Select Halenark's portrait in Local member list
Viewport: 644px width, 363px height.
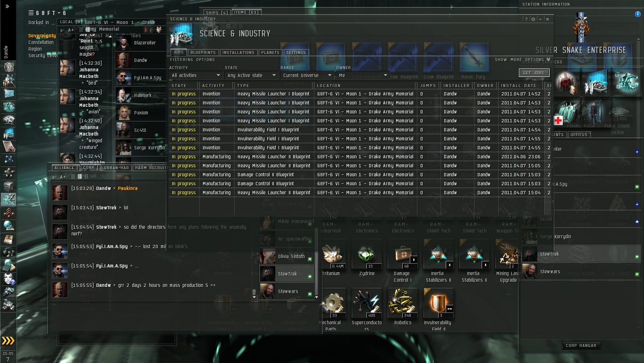(124, 95)
